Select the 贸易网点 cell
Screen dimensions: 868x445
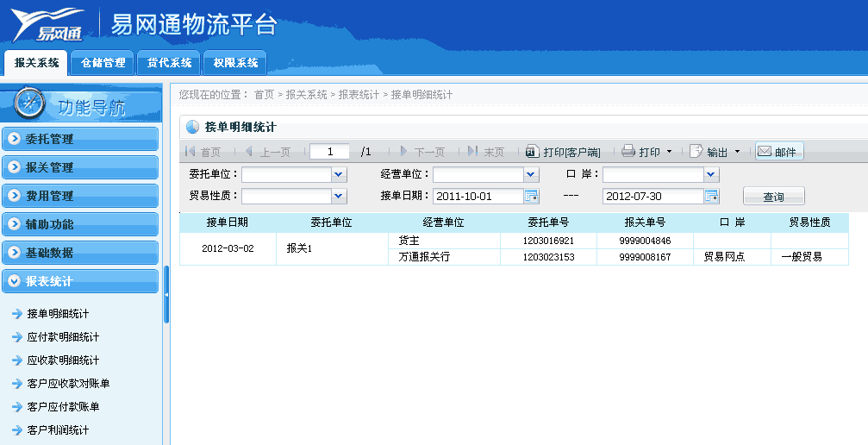[732, 257]
